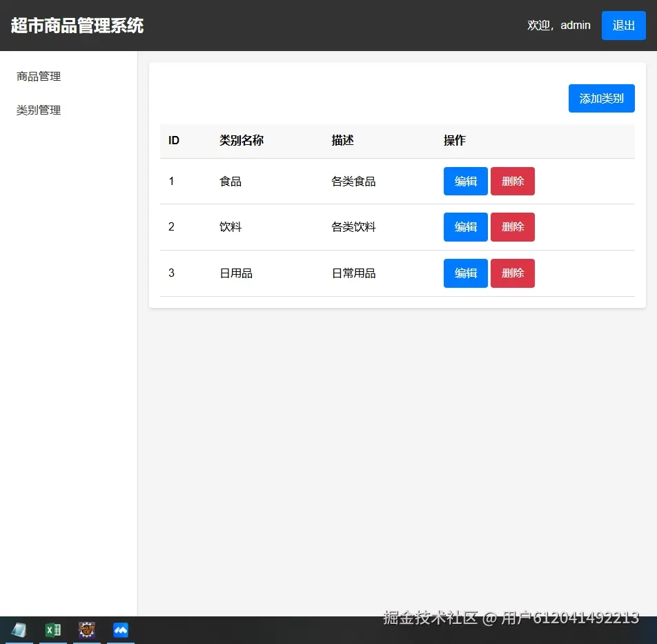The image size is (657, 644).
Task: Click ID cell 2 in the table
Action: tap(171, 227)
